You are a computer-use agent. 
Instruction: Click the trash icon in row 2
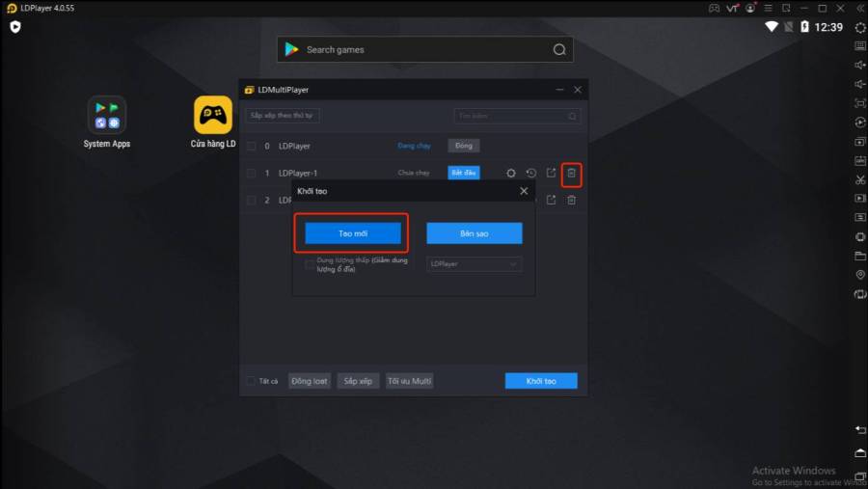pos(571,200)
